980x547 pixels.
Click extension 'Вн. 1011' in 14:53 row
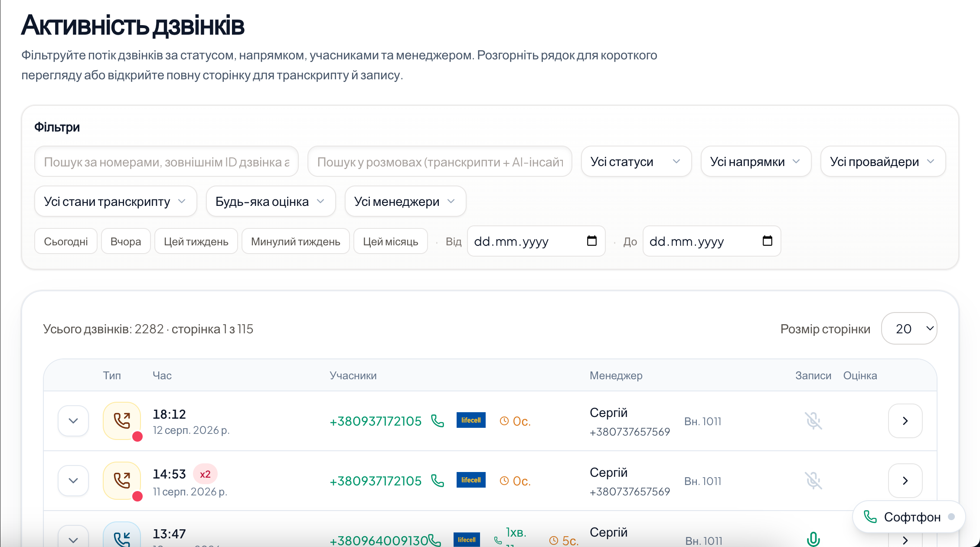coord(702,481)
